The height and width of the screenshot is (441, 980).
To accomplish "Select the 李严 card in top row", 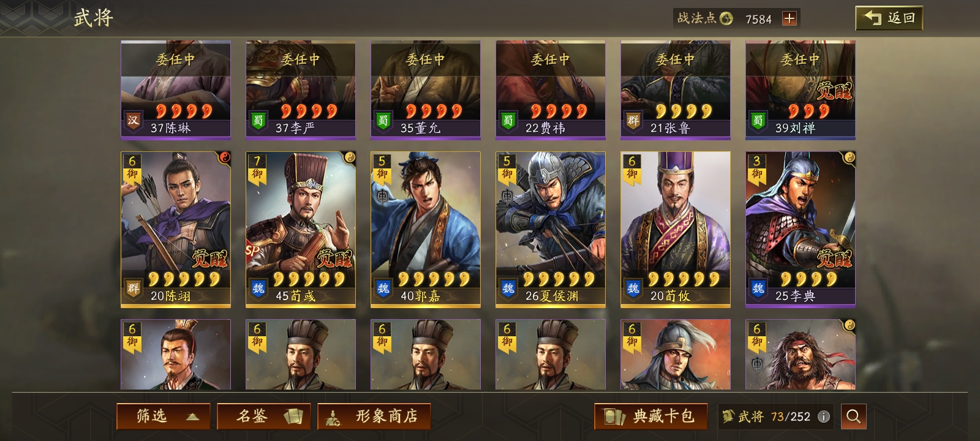I will (x=301, y=90).
